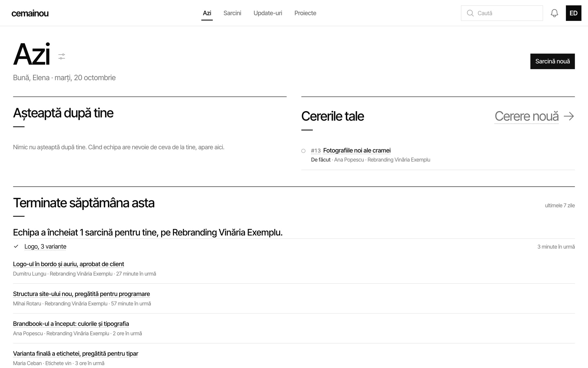588x368 pixels.
Task: Click the Sarcină nouă button
Action: 552,61
